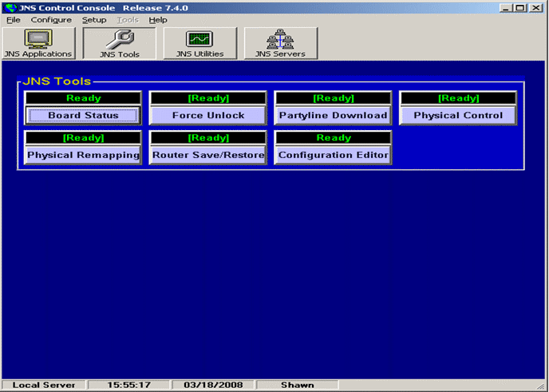The width and height of the screenshot is (549, 392).
Task: Launch Partyline Download tool
Action: point(333,115)
